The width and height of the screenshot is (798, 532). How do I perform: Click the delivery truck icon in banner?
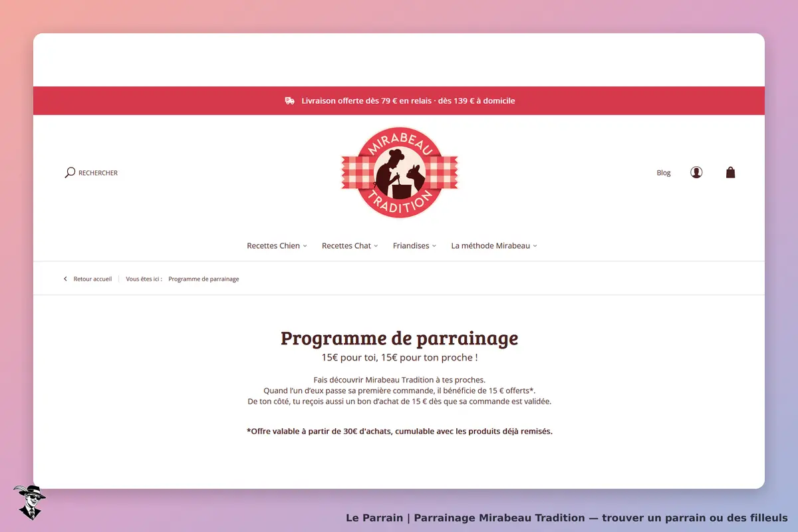290,101
